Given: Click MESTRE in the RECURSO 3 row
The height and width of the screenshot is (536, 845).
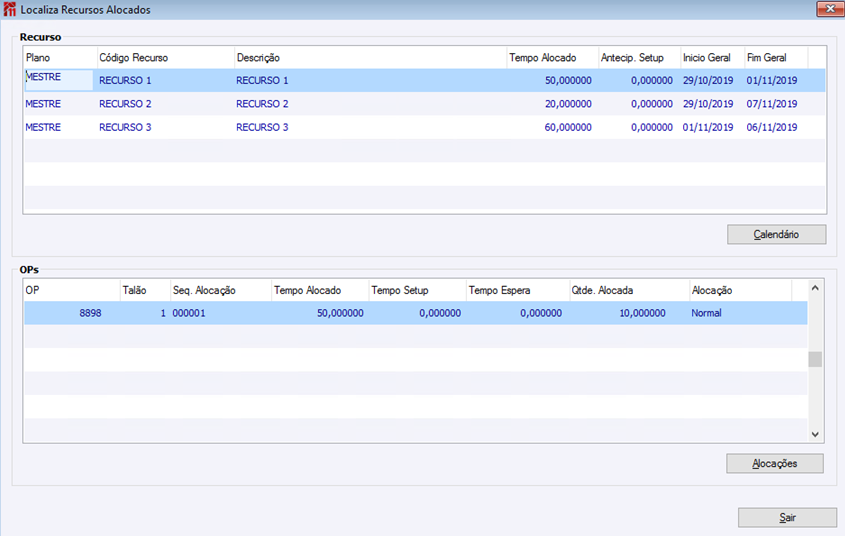Looking at the screenshot, I should tap(43, 127).
